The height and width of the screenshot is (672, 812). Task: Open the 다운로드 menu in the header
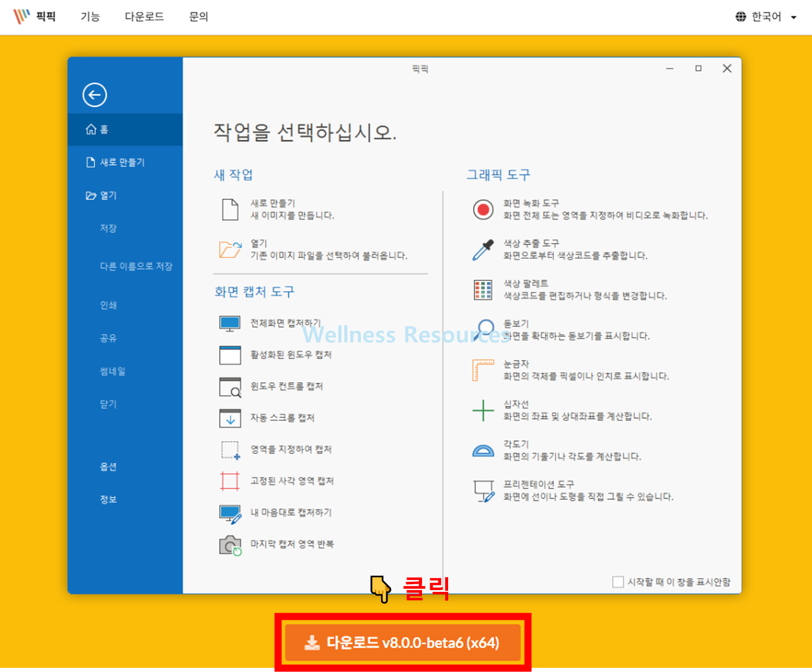click(144, 17)
